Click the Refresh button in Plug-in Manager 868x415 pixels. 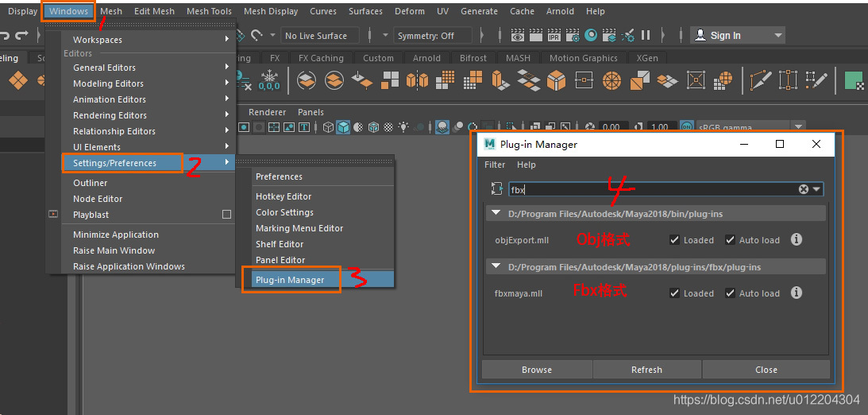coord(646,370)
